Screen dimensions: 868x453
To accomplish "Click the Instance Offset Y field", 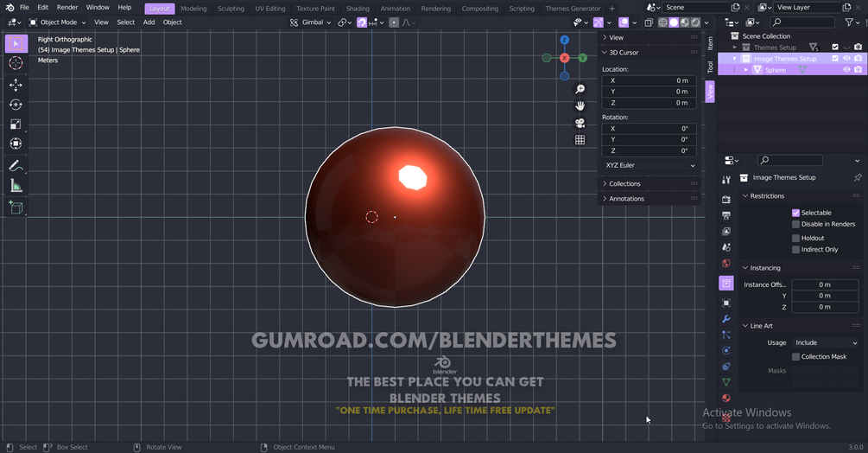I will point(825,296).
